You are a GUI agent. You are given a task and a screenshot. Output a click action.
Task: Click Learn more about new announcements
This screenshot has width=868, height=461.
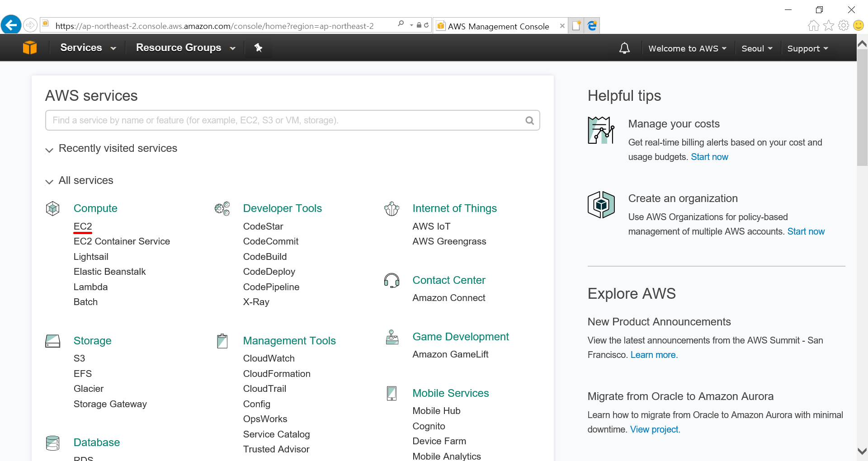[x=654, y=355]
